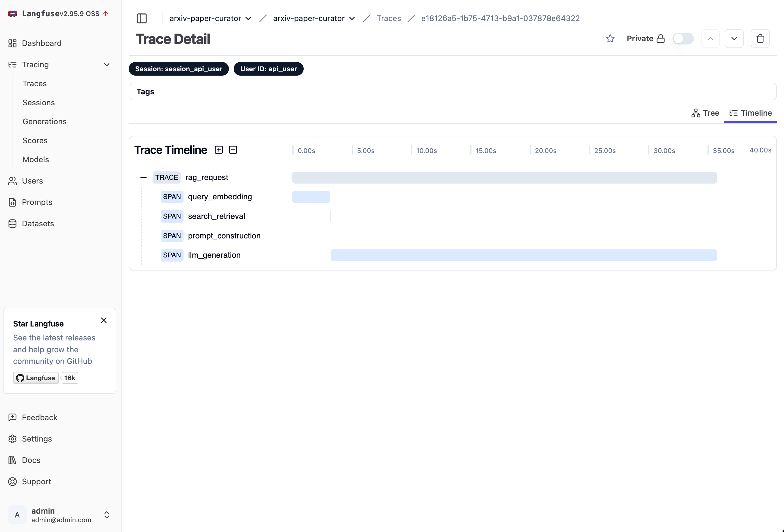The height and width of the screenshot is (532, 784).
Task: Delete trace using trash icon
Action: pyautogui.click(x=760, y=39)
